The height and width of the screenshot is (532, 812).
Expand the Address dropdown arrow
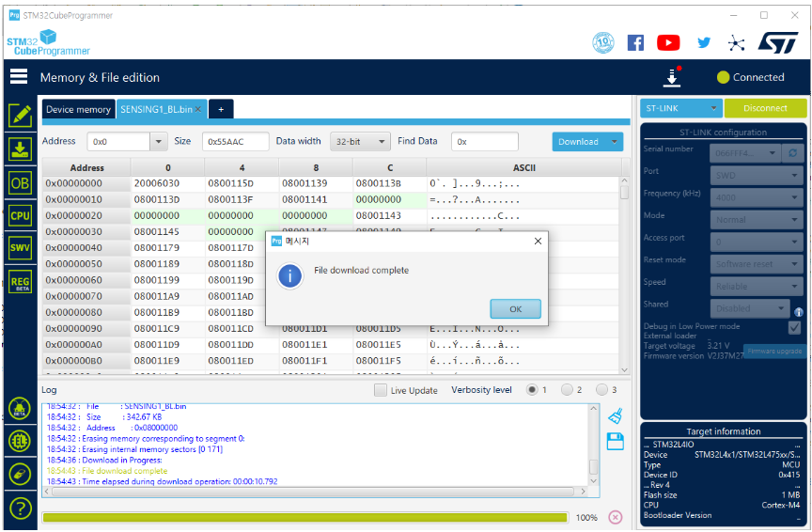point(159,141)
